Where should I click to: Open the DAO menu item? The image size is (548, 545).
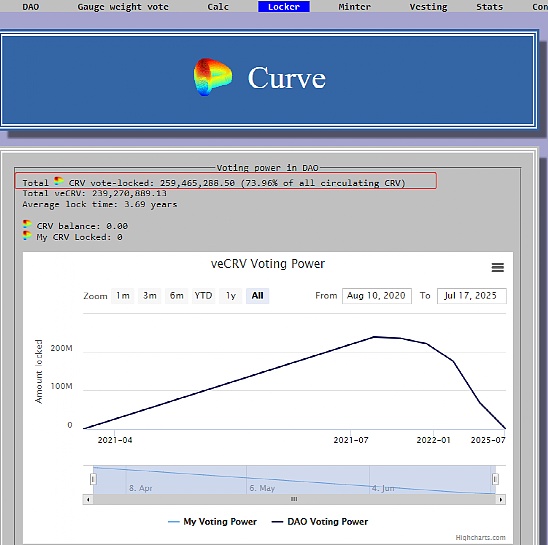(31, 7)
